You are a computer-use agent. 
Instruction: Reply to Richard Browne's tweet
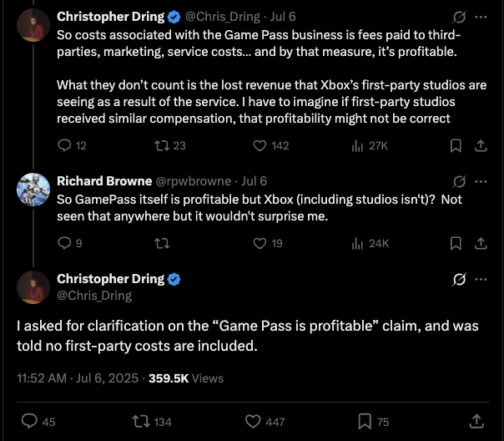(x=65, y=243)
